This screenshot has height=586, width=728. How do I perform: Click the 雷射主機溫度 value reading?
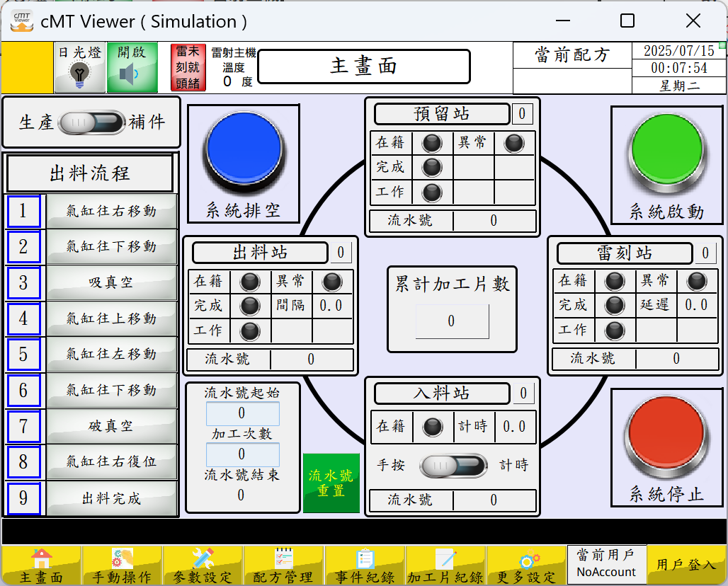pos(227,81)
